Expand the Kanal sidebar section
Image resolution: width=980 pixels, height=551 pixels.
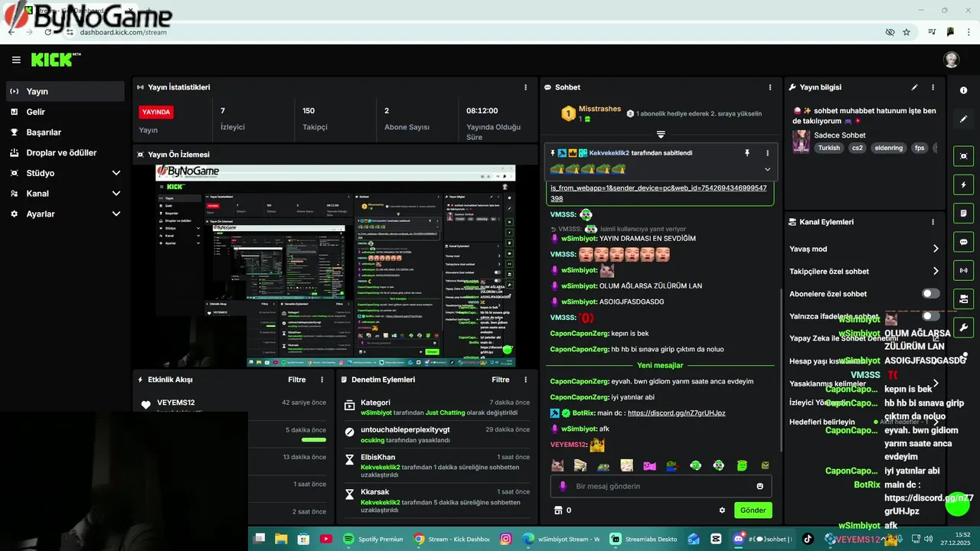pyautogui.click(x=116, y=194)
